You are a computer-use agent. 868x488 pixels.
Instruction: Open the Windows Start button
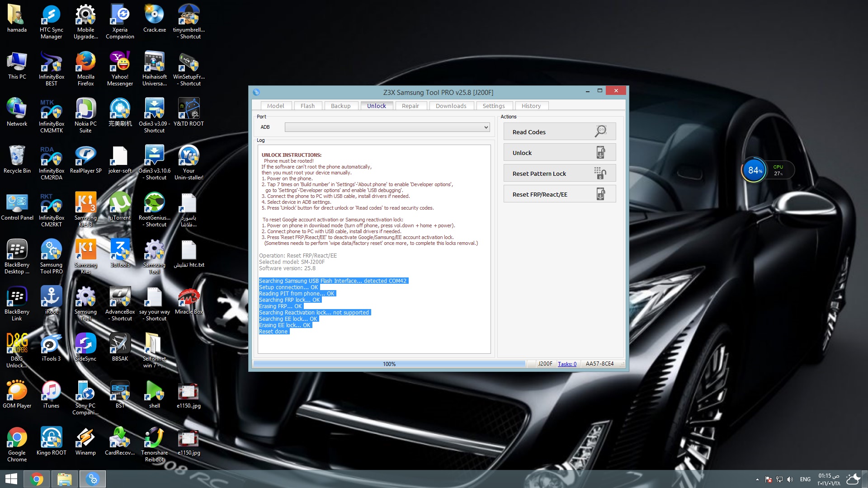pyautogui.click(x=11, y=479)
